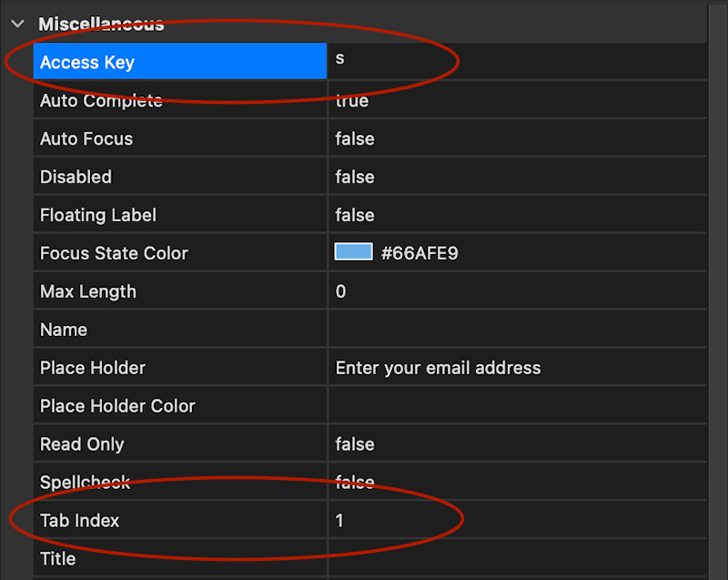Toggle the Read Only false value
This screenshot has width=728, height=580.
coord(355,445)
